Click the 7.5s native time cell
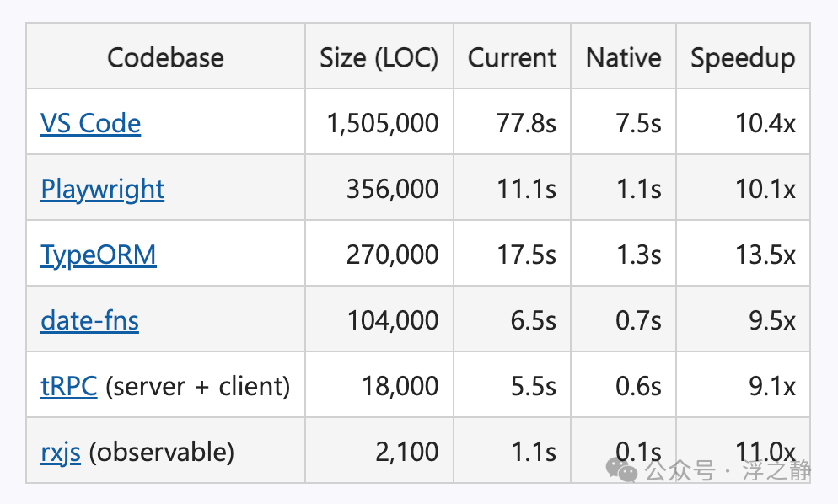838x504 pixels. (x=624, y=122)
